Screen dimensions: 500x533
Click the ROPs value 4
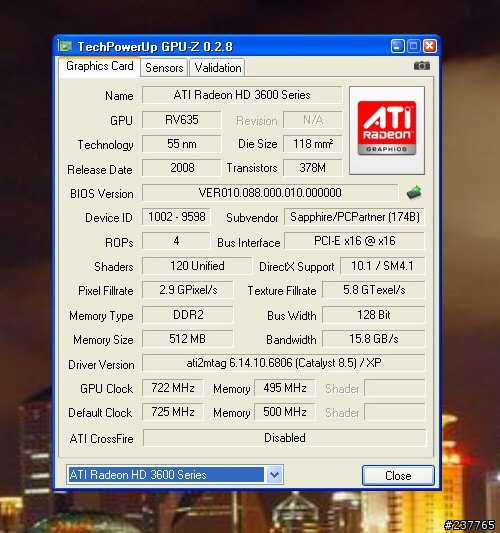pos(176,241)
